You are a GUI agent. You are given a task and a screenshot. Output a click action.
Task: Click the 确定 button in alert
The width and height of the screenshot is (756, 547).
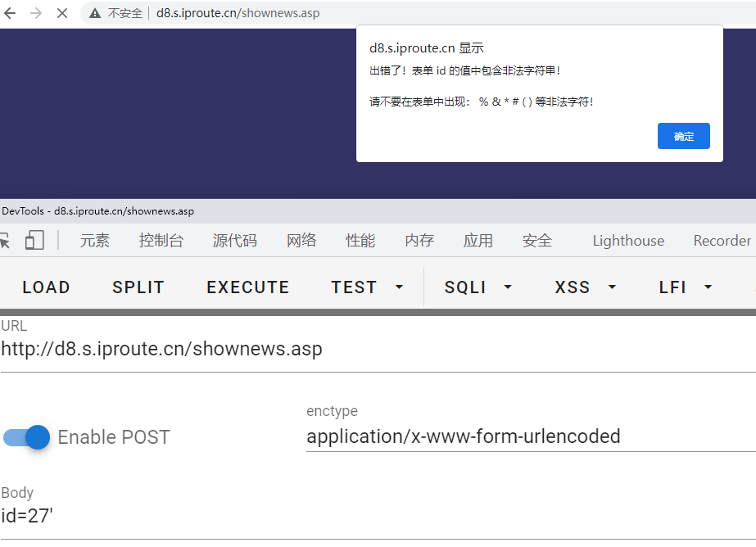tap(683, 136)
